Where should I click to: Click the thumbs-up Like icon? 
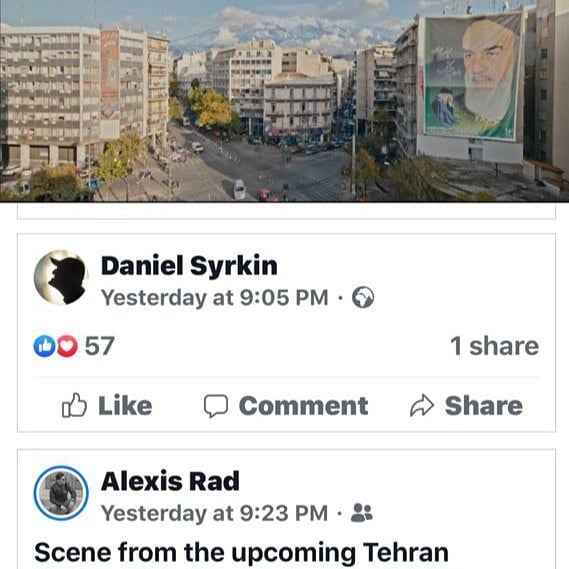click(x=74, y=405)
